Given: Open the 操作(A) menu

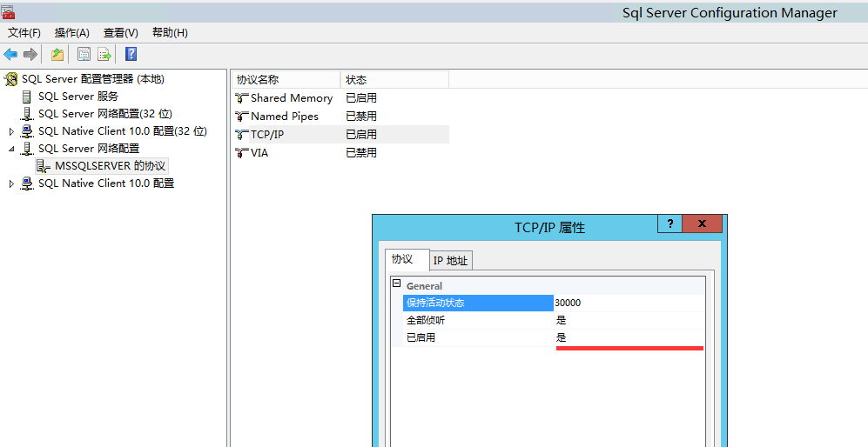Looking at the screenshot, I should pos(72,33).
